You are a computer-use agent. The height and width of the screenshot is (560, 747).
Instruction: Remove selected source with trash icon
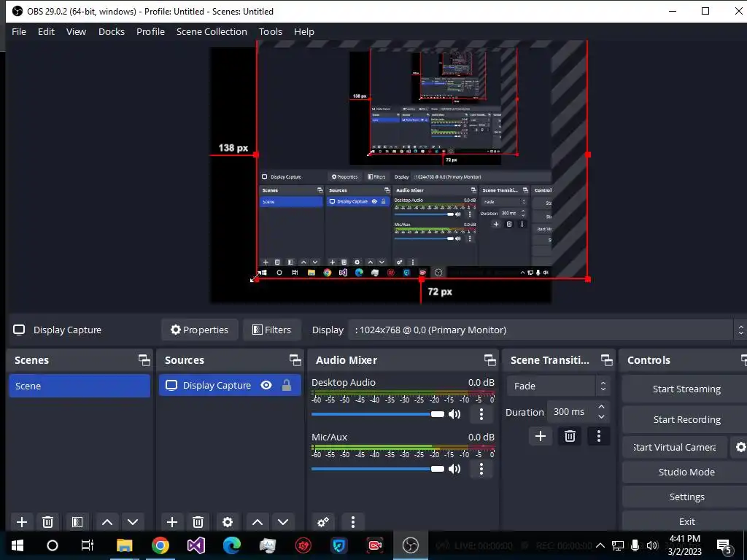coord(198,522)
